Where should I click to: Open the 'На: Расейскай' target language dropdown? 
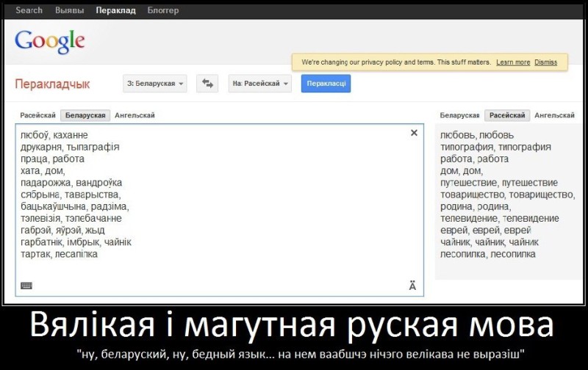[260, 83]
